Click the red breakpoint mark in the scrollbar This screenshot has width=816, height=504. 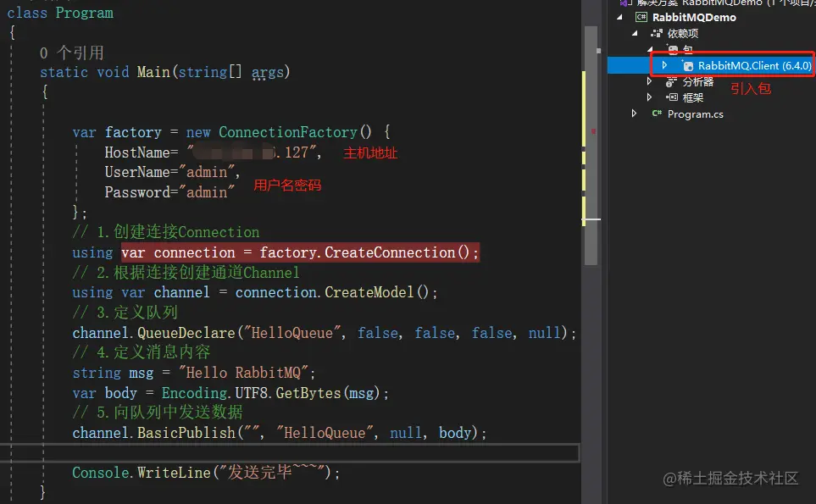pos(593,131)
